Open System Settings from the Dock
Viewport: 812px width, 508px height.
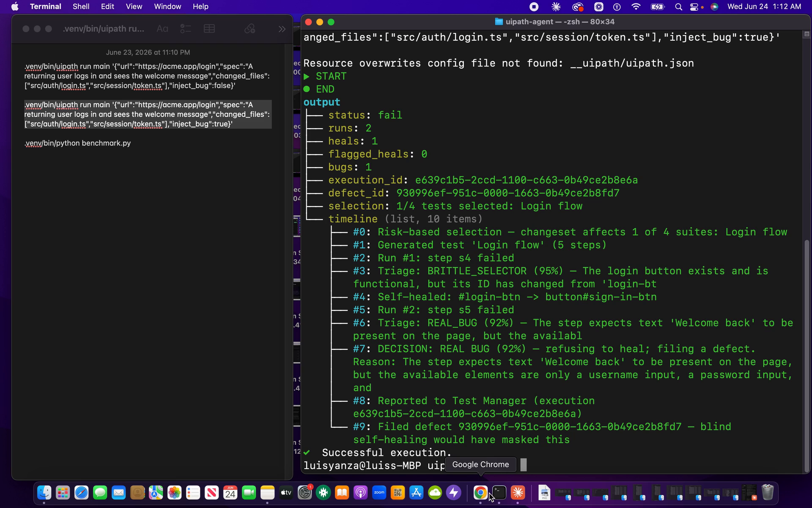[304, 492]
